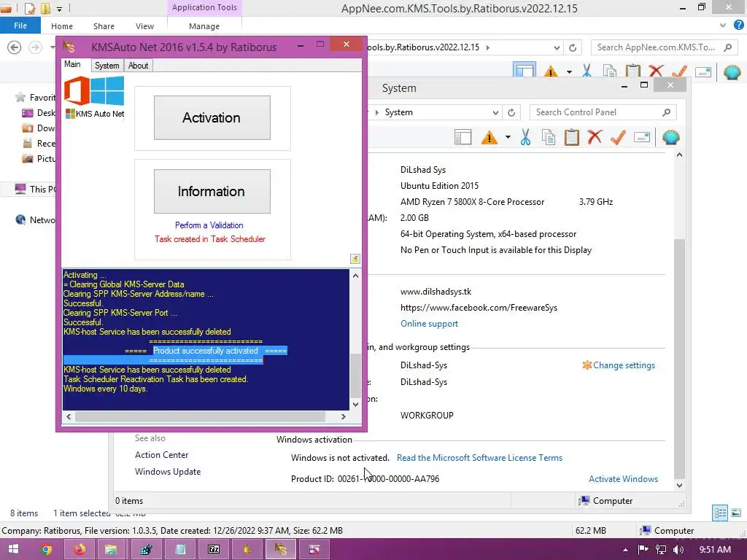Click the Perform a Validation link
The height and width of the screenshot is (560, 747).
[209, 225]
